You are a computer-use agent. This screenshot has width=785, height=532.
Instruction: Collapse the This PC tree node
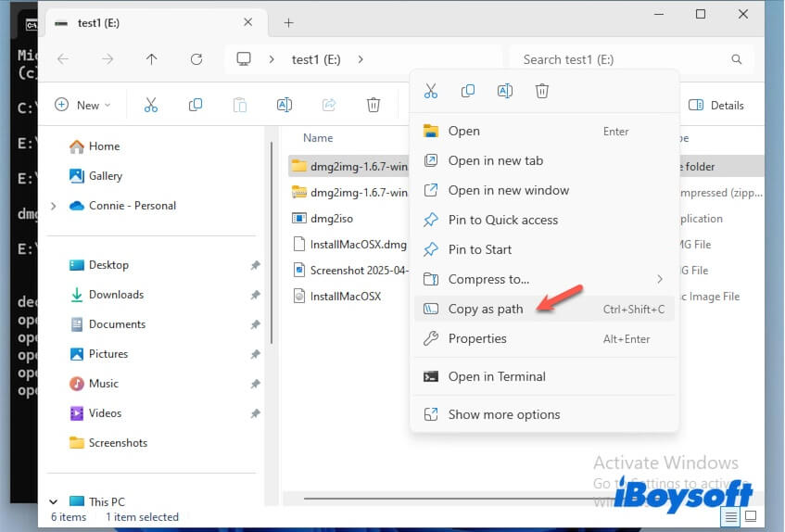click(x=53, y=501)
